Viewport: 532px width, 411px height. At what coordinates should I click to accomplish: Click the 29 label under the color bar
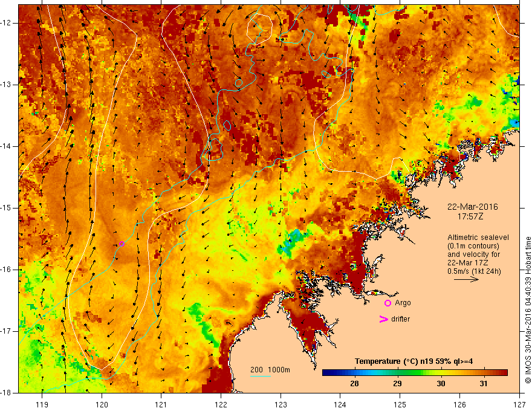tap(397, 384)
